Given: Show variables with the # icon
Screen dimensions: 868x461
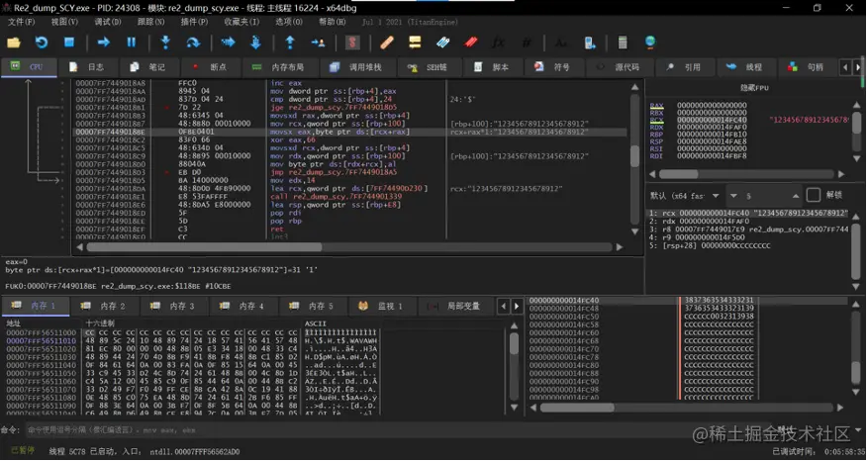Looking at the screenshot, I should point(527,43).
